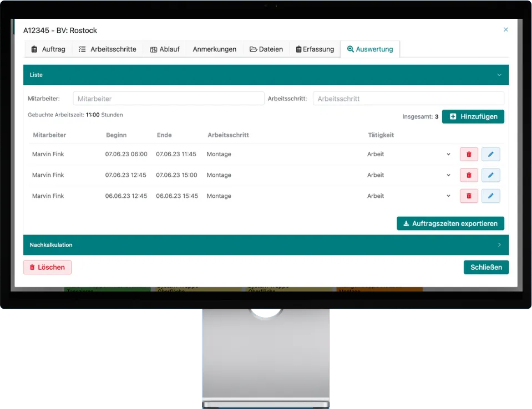The width and height of the screenshot is (532, 409).
Task: Edit the 07.06.23 12:45 time entry
Action: [x=490, y=175]
